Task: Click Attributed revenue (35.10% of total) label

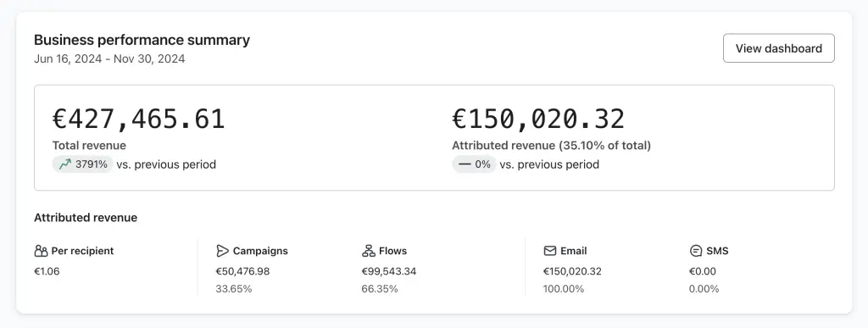Action: [551, 146]
